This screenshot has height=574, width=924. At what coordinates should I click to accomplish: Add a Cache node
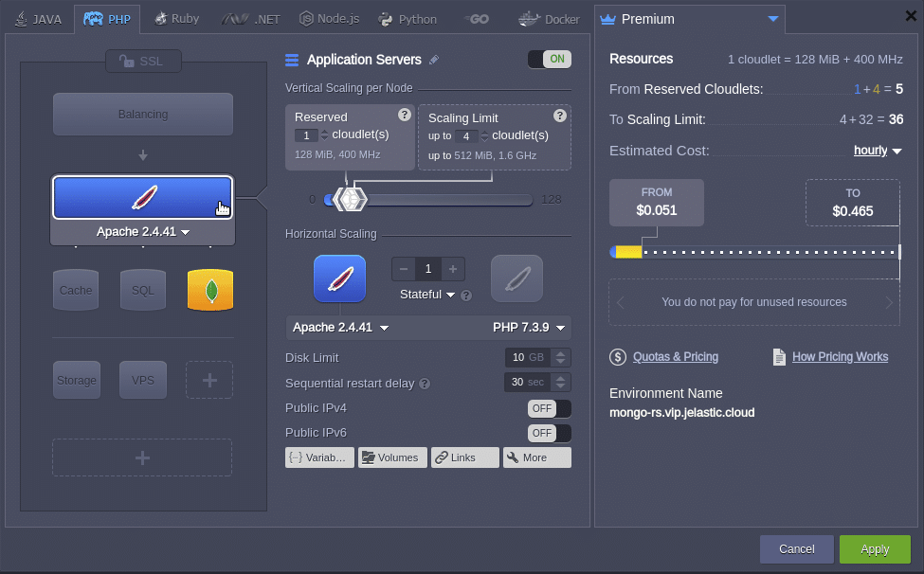click(x=76, y=290)
